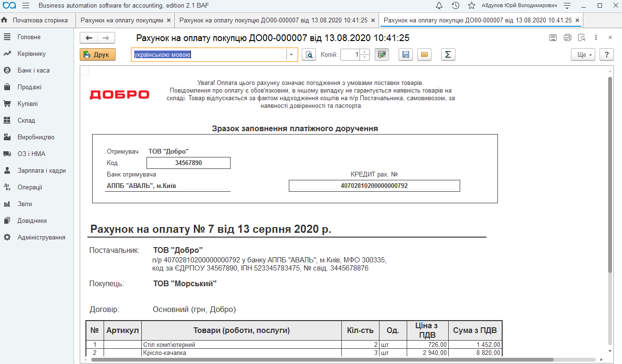
Task: Open notifications bell in the title bar
Action: tap(439, 6)
